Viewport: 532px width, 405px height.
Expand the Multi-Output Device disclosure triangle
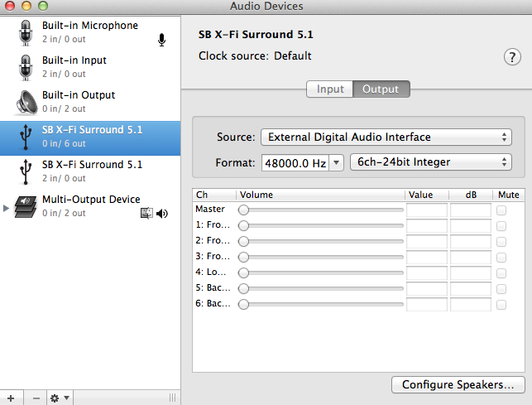click(6, 208)
